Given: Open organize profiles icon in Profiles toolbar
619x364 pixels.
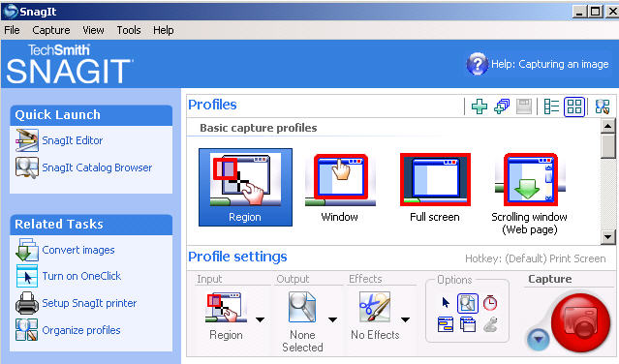Looking at the screenshot, I should (602, 106).
